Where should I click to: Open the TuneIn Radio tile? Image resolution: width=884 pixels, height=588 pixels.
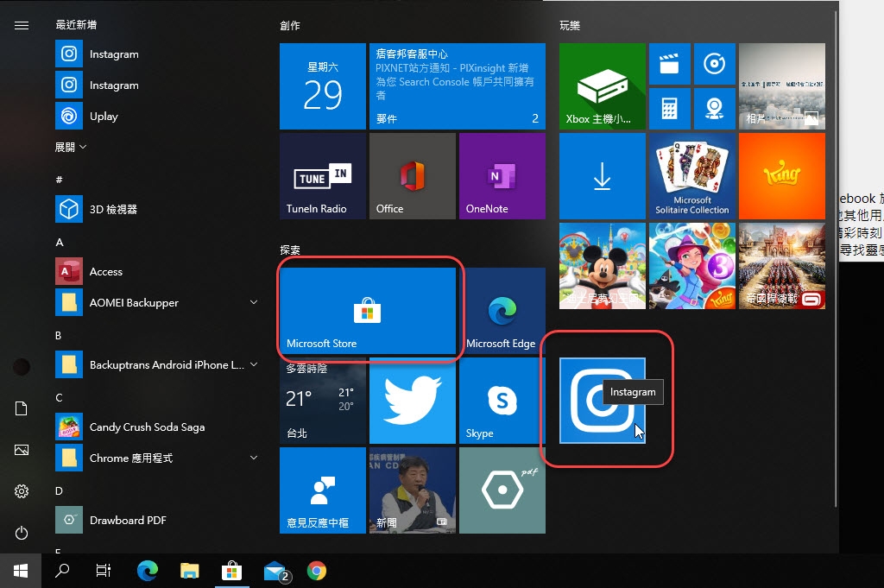322,176
